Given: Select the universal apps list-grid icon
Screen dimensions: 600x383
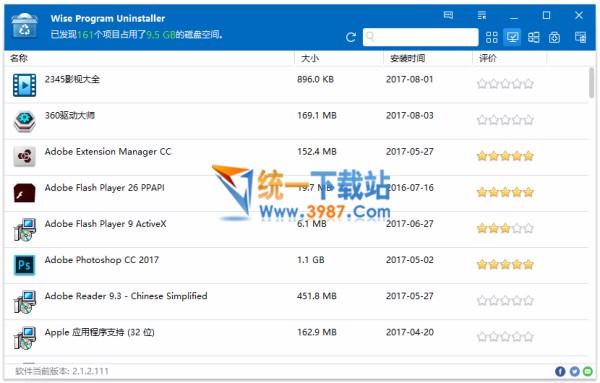Looking at the screenshot, I should coord(533,37).
